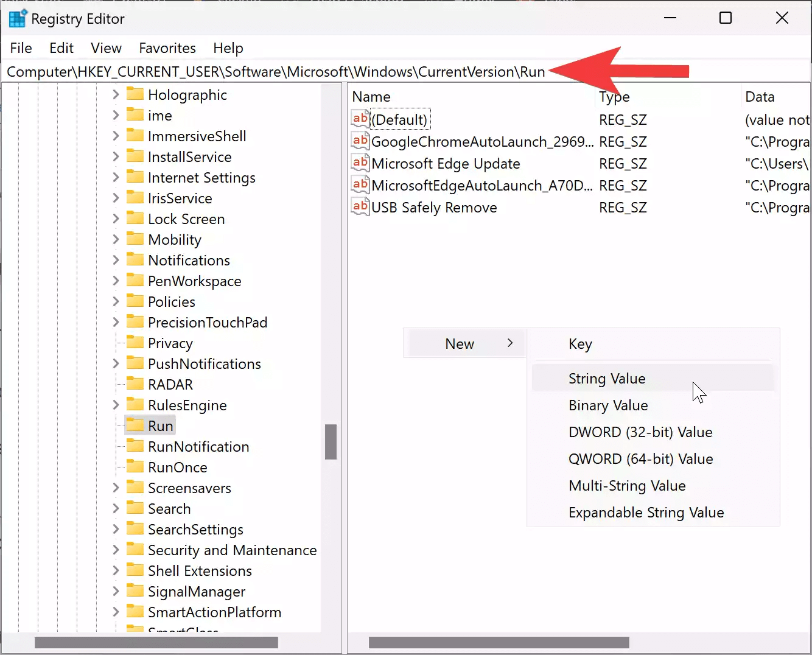
Task: Choose DWORD (32-bit) Value
Action: 653,432
